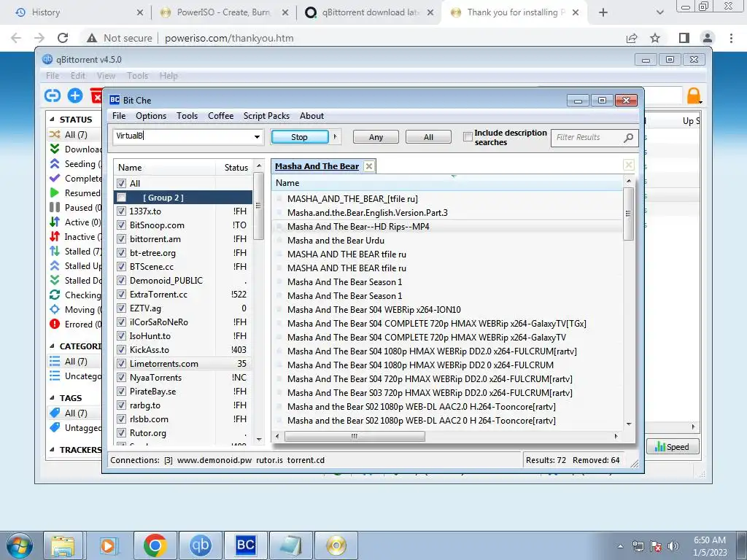Click qBittorrent add torrent link icon
Image resolution: width=747 pixels, height=560 pixels.
click(53, 96)
